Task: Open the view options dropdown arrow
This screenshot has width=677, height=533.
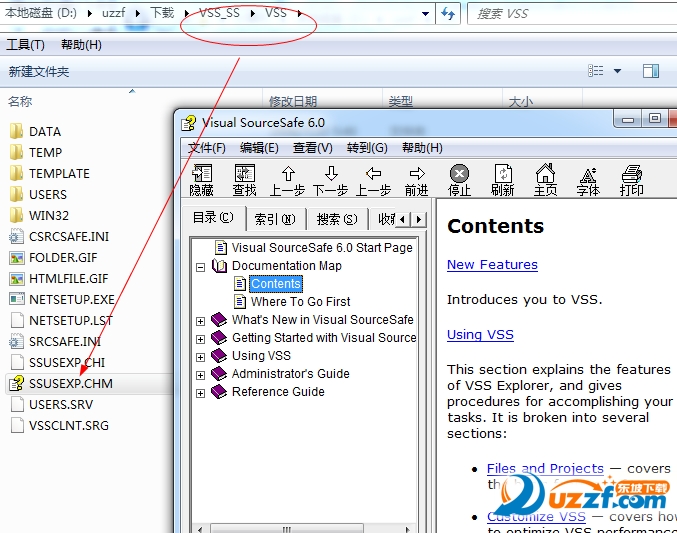Action: pos(617,71)
